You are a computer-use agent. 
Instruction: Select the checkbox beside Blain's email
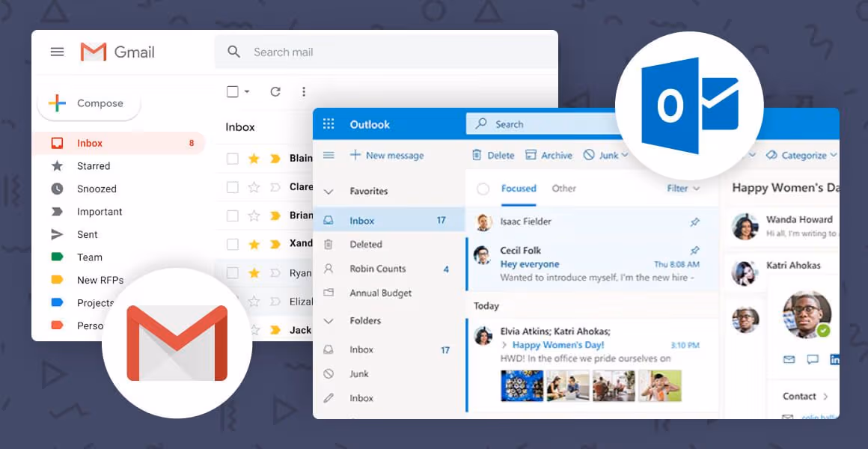[233, 158]
